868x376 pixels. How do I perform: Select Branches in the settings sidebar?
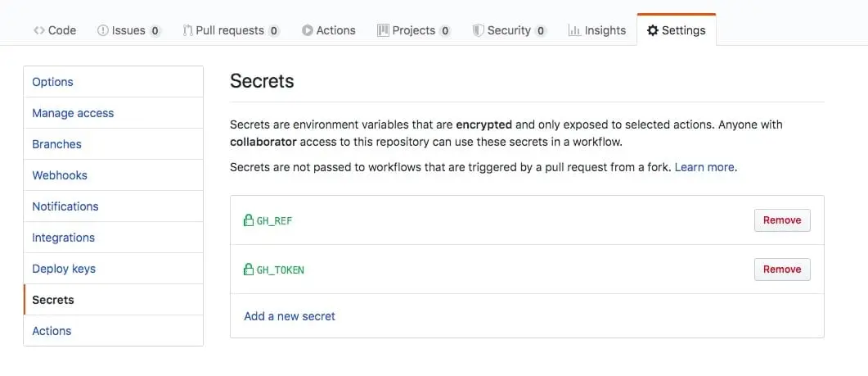pyautogui.click(x=56, y=144)
